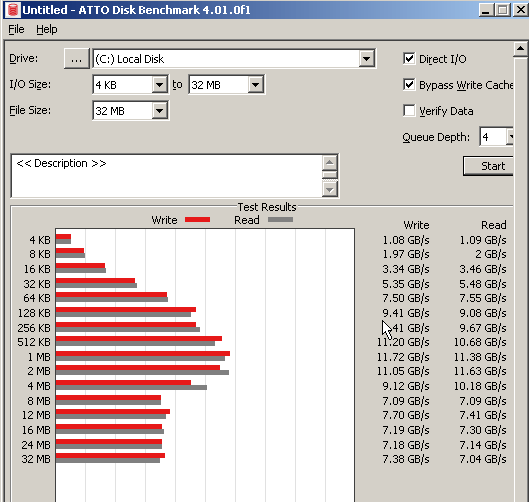Click the drive browse '...' button
Viewport: 529px width, 502px height.
point(77,59)
